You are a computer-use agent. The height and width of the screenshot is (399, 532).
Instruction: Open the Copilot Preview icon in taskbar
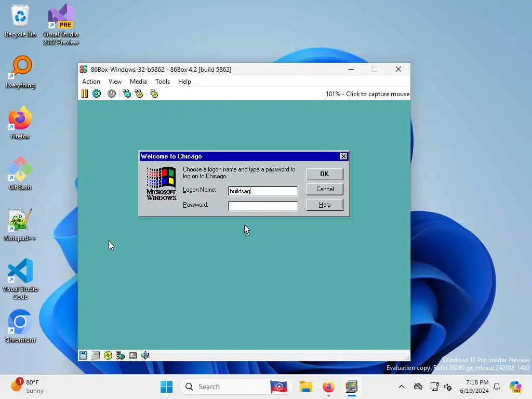515,387
